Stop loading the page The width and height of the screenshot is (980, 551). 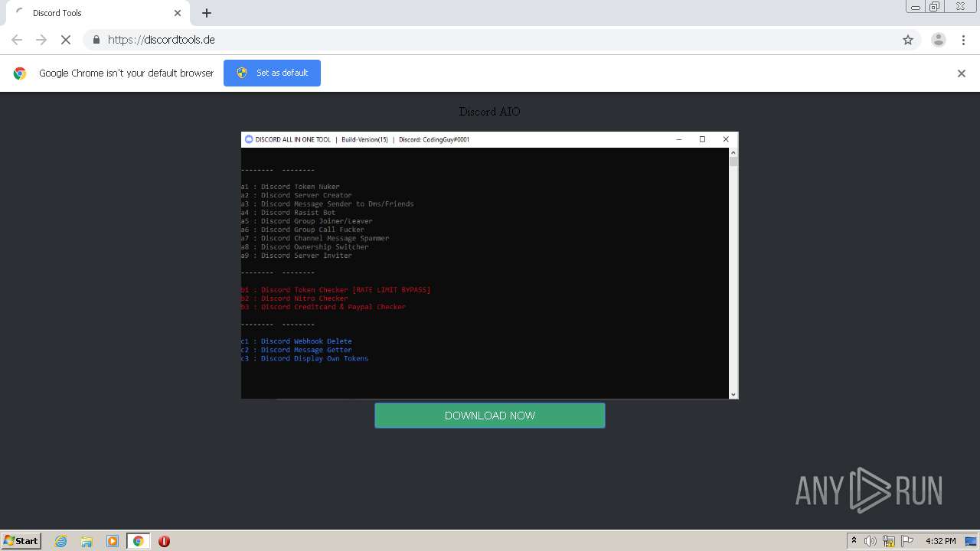(66, 40)
